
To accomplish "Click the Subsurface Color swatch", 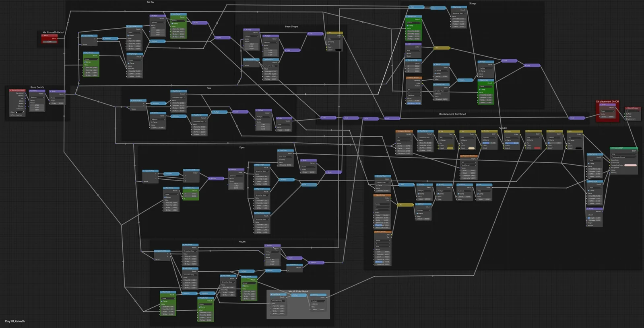I will (630, 165).
